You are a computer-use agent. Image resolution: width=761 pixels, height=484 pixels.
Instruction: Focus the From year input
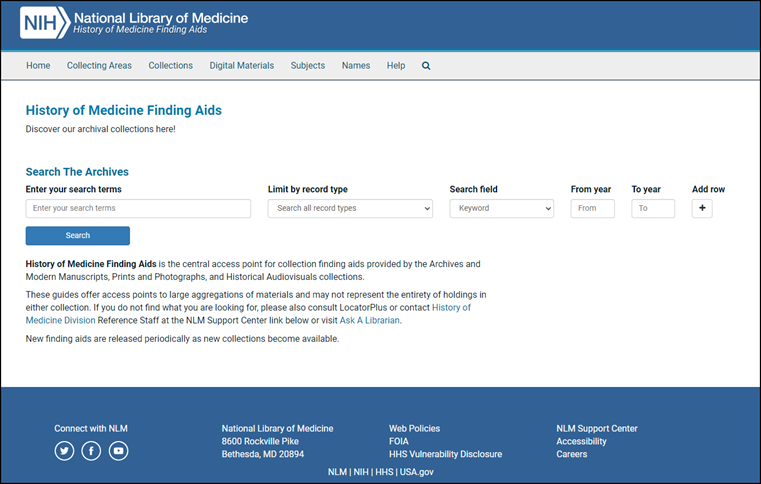pos(593,208)
